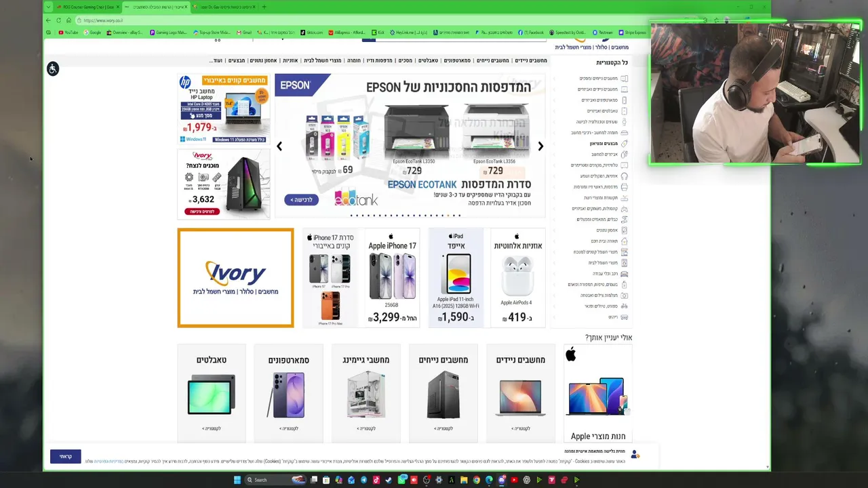Click the laptops category icon in sidebar

[624, 89]
